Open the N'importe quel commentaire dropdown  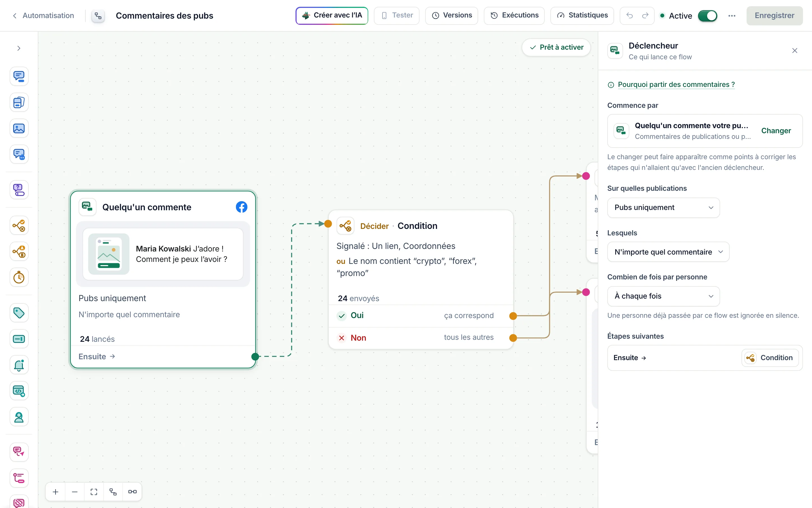(x=668, y=252)
